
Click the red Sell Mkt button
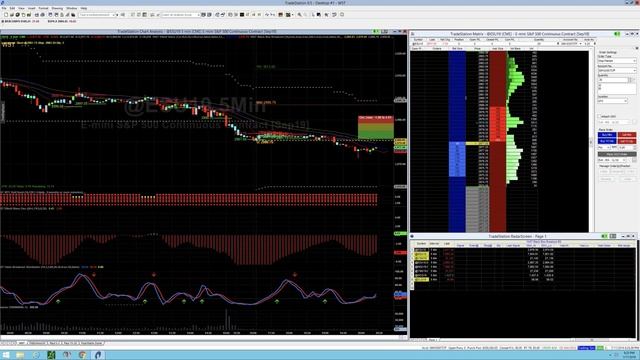pos(627,135)
